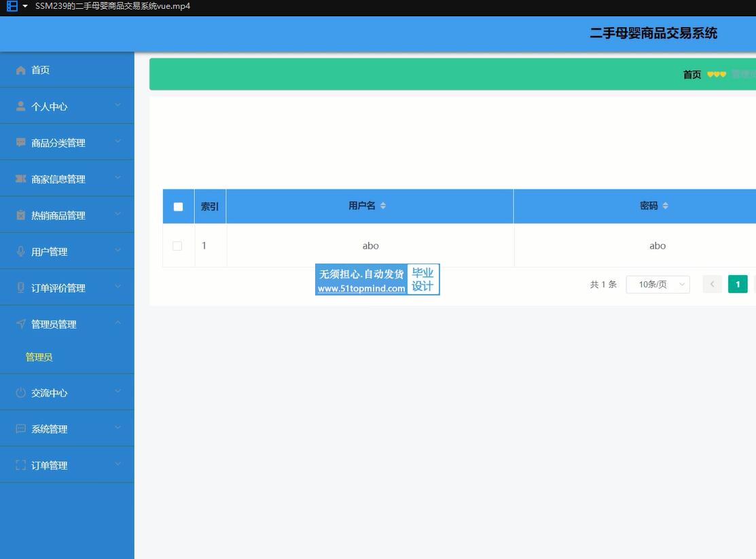Click the message icon for 系统管理
The width and height of the screenshot is (756, 559).
[21, 429]
